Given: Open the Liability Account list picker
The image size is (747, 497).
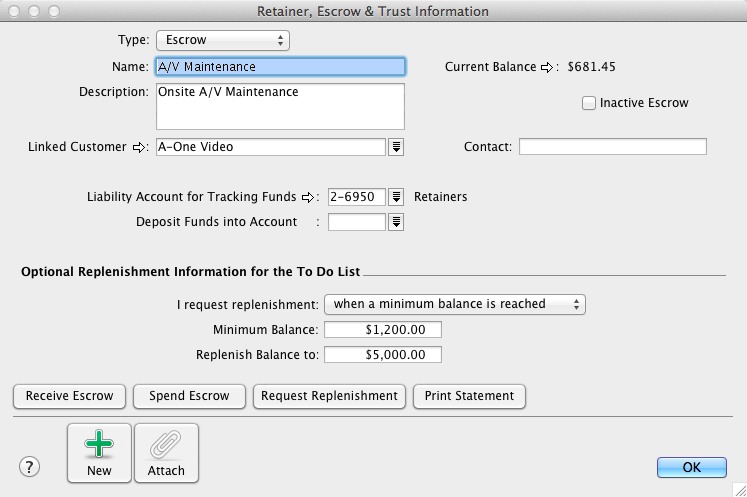Looking at the screenshot, I should [x=396, y=197].
